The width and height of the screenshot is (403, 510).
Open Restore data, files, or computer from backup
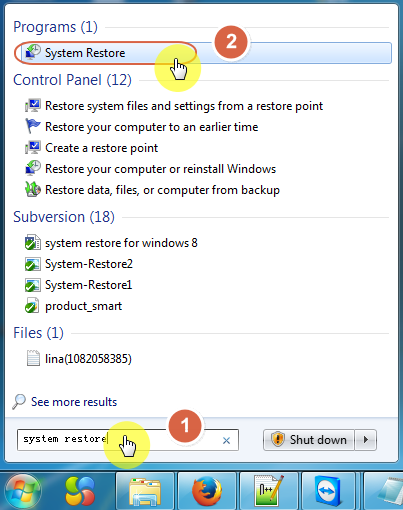(x=162, y=190)
